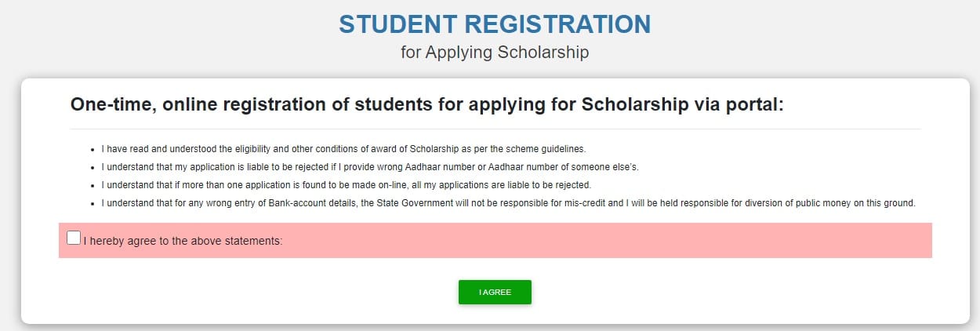Click the bullet point before the Bank-account statement
This screenshot has width=980, height=331.
93,204
